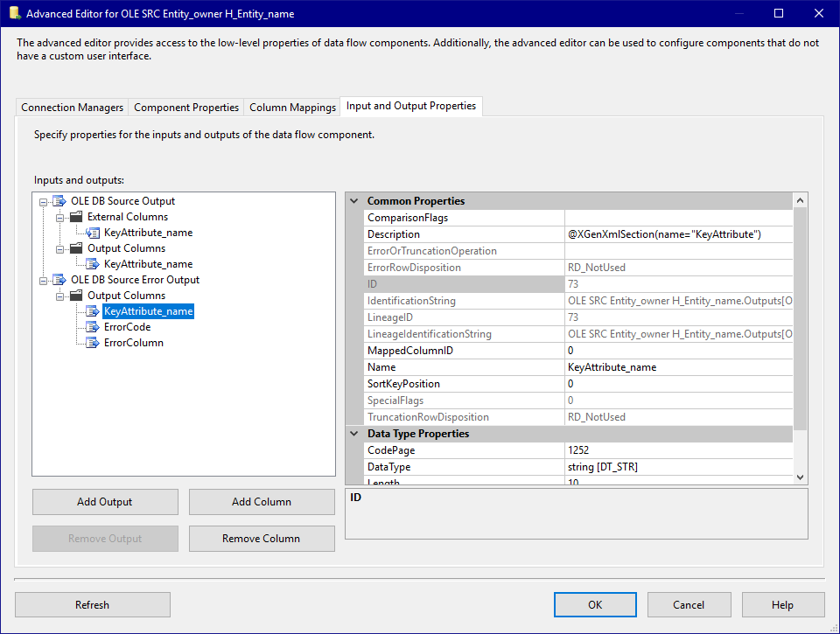Select the SpecialFlags property label
Screen dimensions: 840x634
click(x=395, y=401)
